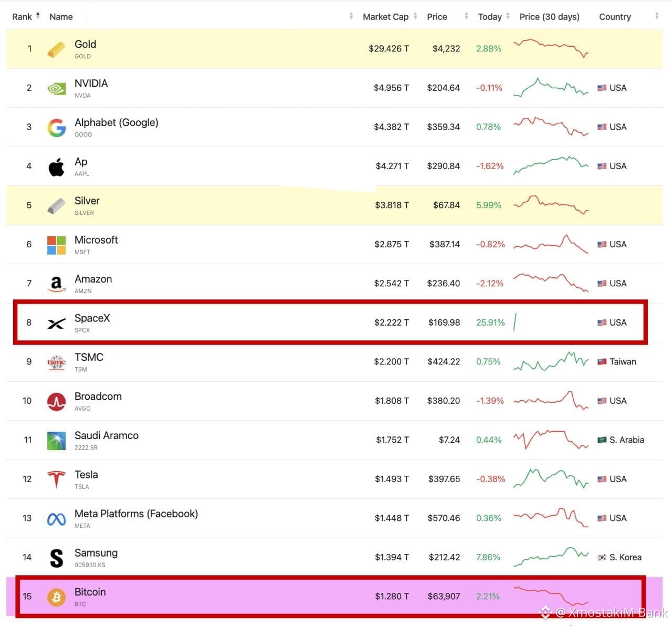Click the Saudi Aramco logo
The image size is (672, 626).
coord(56,441)
